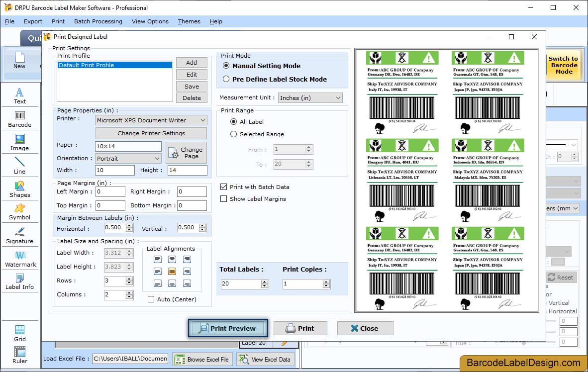Select the Symbol tool in left sidebar

[19, 212]
